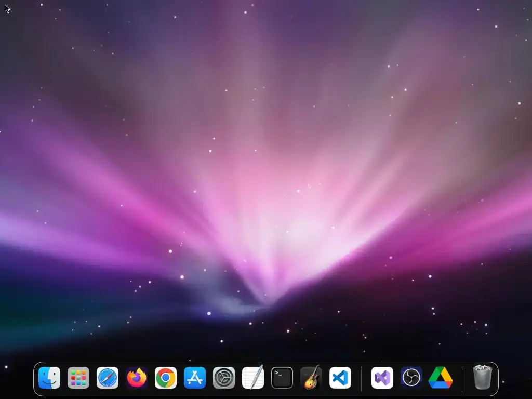This screenshot has width=532, height=399.
Task: Open Finder from the dock
Action: pyautogui.click(x=49, y=378)
